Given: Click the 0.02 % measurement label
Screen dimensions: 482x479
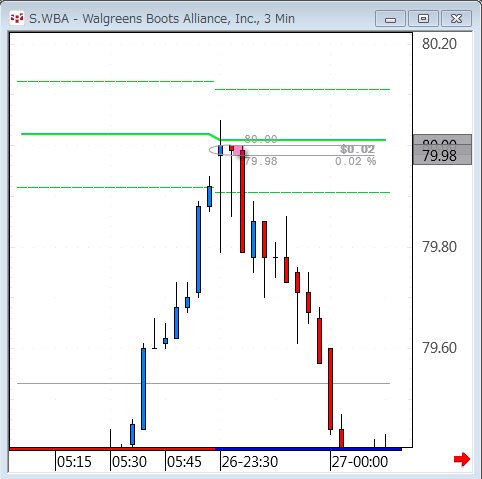Looking at the screenshot, I should click(x=355, y=162).
